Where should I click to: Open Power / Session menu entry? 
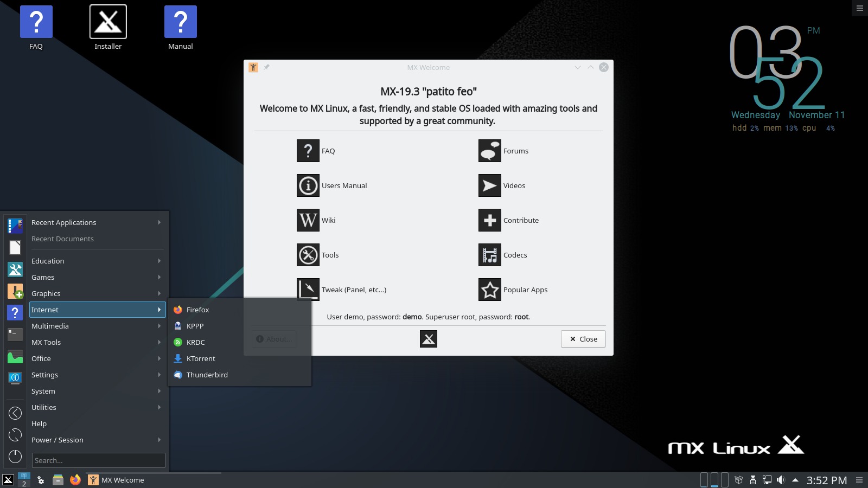pyautogui.click(x=97, y=440)
